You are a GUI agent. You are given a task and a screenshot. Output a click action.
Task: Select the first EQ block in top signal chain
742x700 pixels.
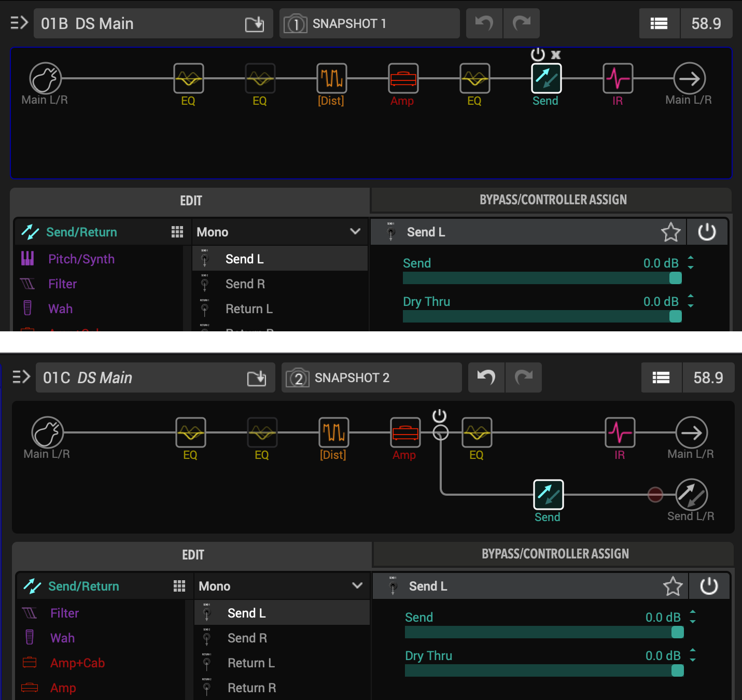click(188, 78)
